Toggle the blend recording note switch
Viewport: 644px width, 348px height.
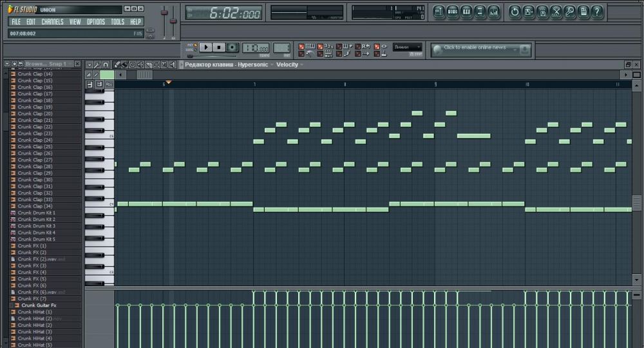(339, 47)
